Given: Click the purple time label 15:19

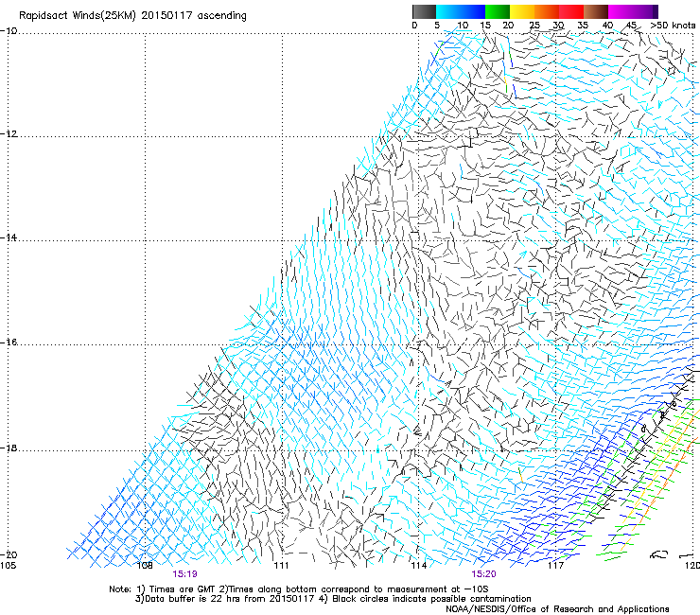Looking at the screenshot, I should pyautogui.click(x=185, y=574).
